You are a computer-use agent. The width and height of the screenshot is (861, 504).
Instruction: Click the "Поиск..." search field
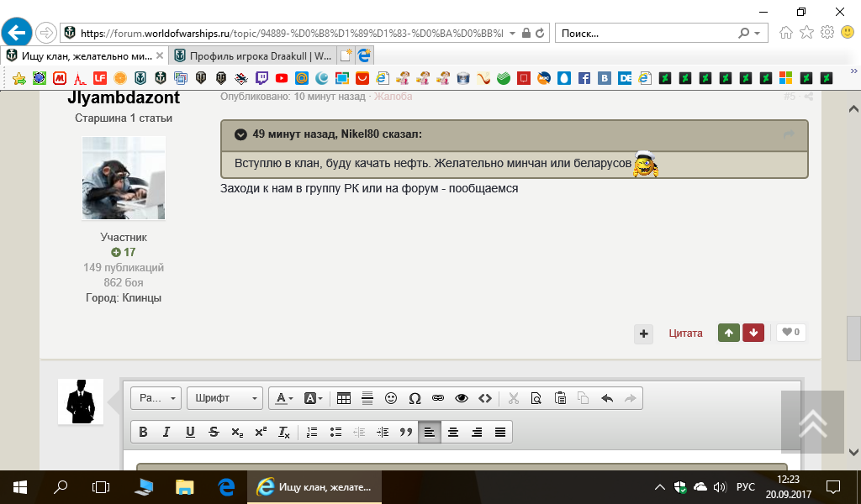tap(645, 34)
